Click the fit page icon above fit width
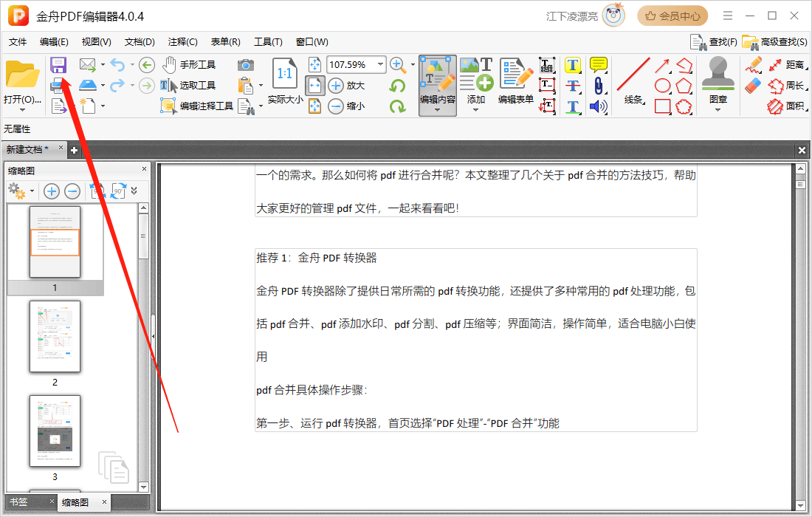 coord(315,65)
